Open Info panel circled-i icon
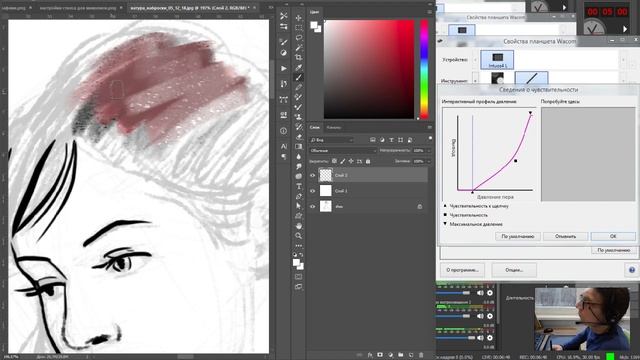The height and width of the screenshot is (360, 640). point(284,131)
